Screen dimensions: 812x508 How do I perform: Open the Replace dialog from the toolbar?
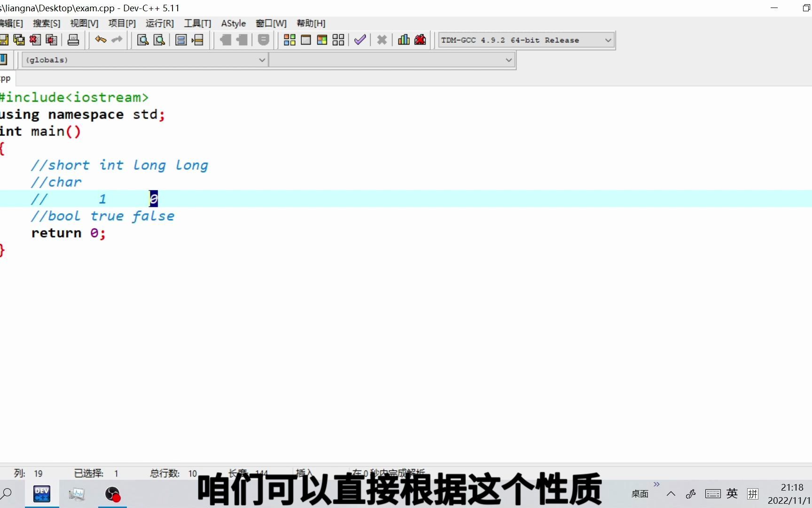tap(159, 40)
